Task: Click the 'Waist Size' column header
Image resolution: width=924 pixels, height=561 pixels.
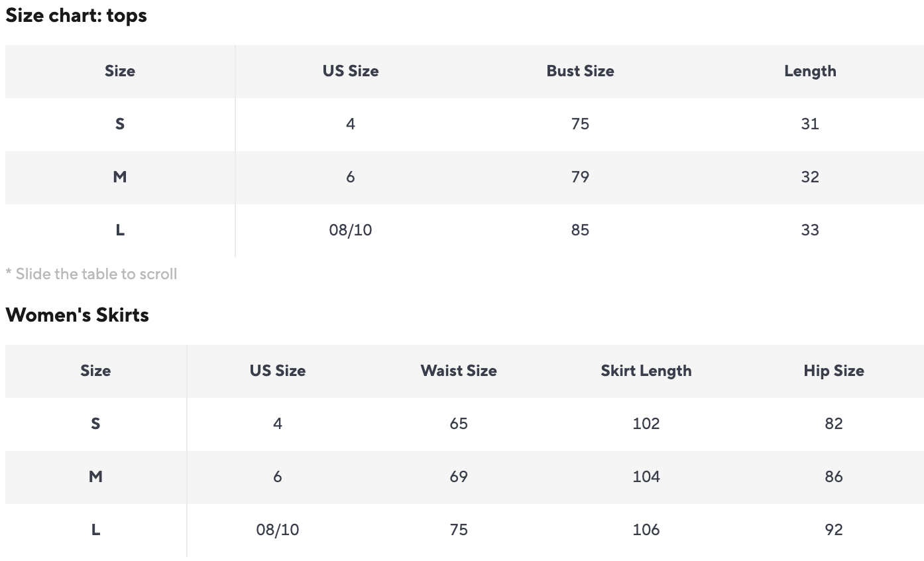Action: [458, 371]
